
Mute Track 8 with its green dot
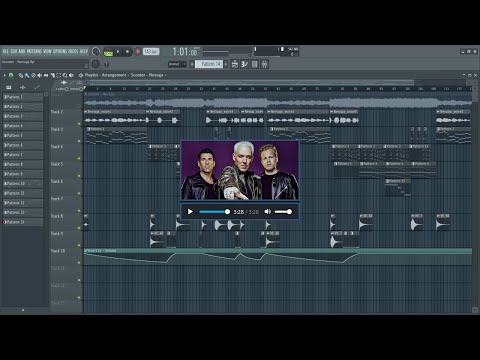[79, 228]
